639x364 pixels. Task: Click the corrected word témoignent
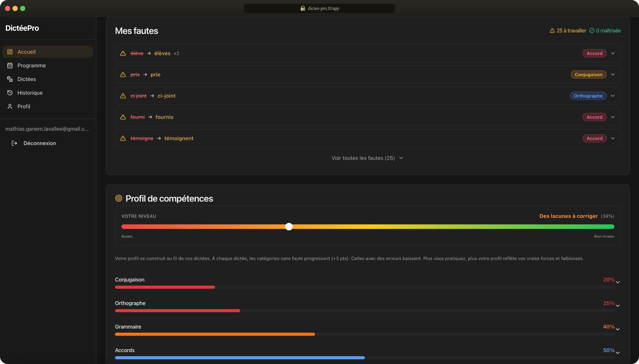[179, 138]
